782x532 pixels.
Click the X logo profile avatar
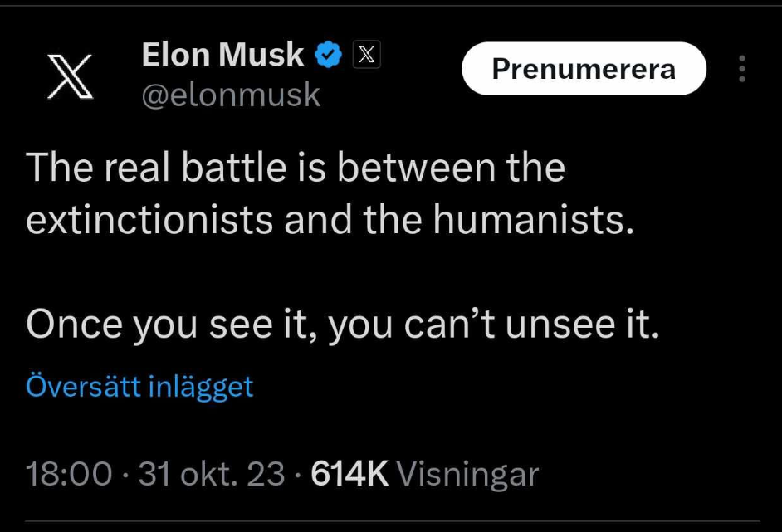pos(68,76)
